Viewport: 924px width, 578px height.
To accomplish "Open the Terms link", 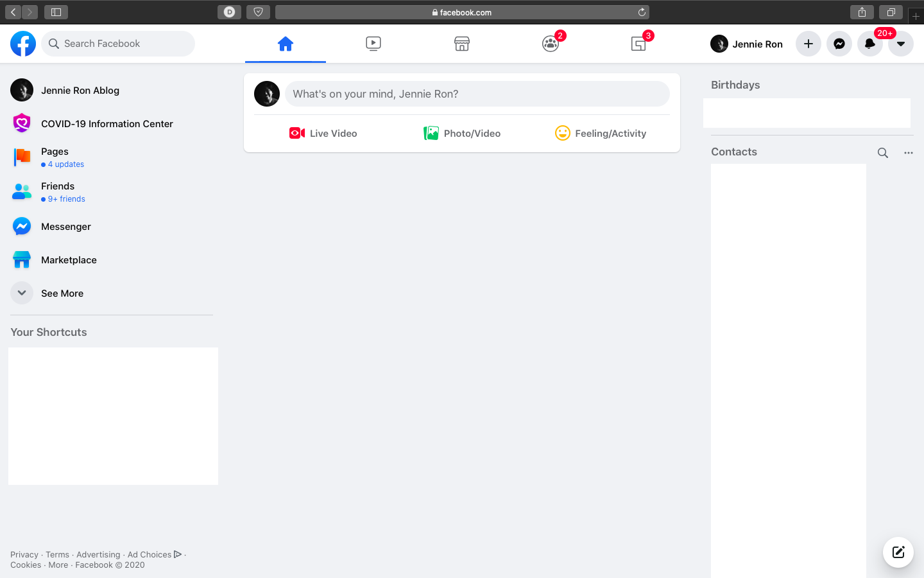I will pos(57,555).
